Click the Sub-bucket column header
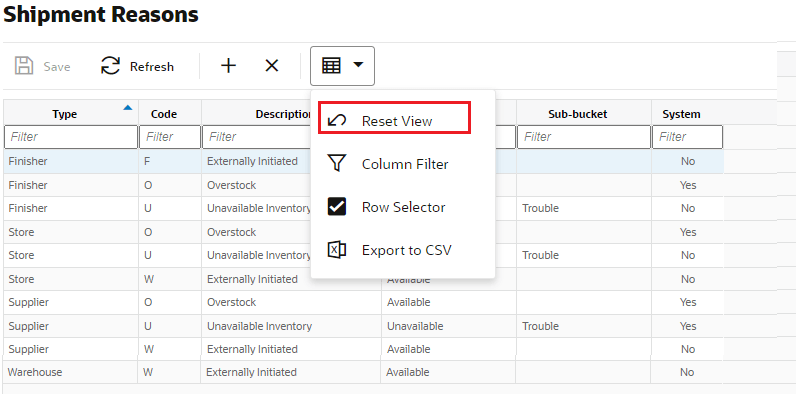This screenshot has height=394, width=796. click(578, 114)
